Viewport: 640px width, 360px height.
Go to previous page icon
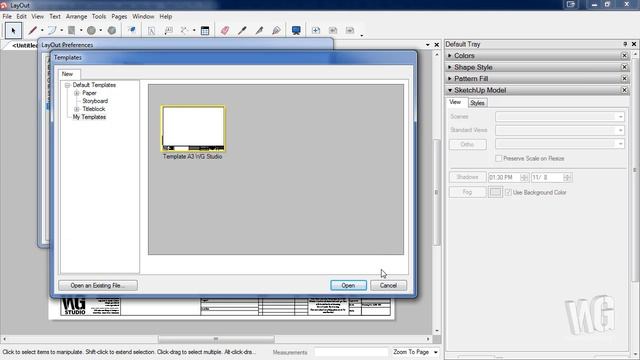tap(333, 31)
